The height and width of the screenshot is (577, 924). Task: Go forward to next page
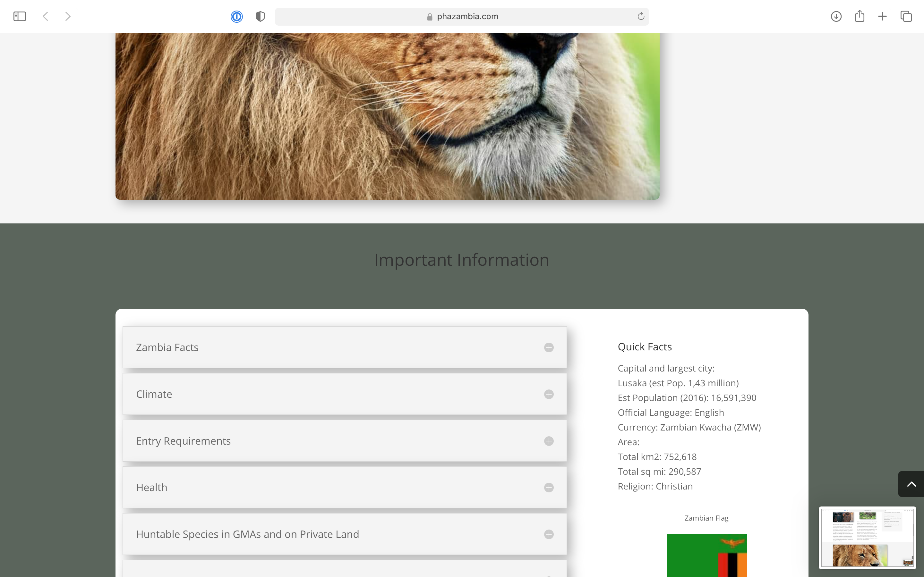pyautogui.click(x=68, y=16)
